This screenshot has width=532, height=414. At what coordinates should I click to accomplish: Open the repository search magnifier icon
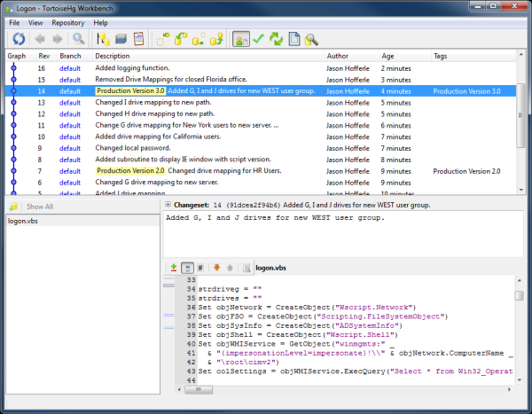pyautogui.click(x=311, y=40)
